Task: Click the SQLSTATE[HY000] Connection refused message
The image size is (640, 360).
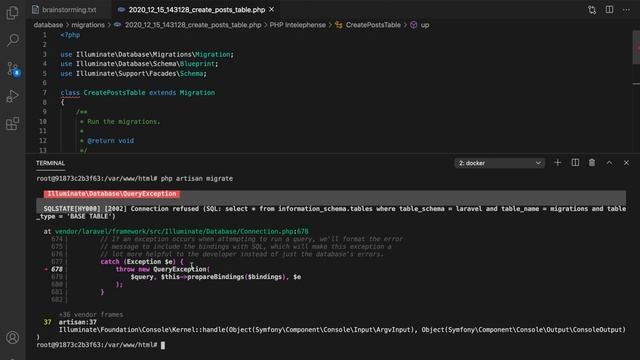Action: tap(331, 212)
